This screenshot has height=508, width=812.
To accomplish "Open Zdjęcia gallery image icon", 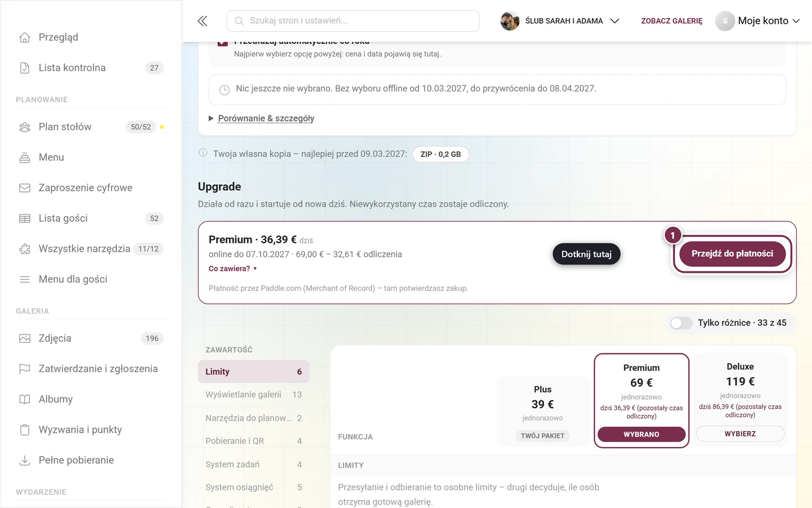I will click(x=25, y=339).
